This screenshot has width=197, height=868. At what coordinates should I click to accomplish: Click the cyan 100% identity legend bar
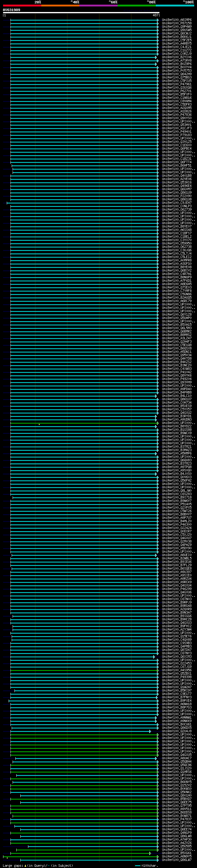point(175,6)
